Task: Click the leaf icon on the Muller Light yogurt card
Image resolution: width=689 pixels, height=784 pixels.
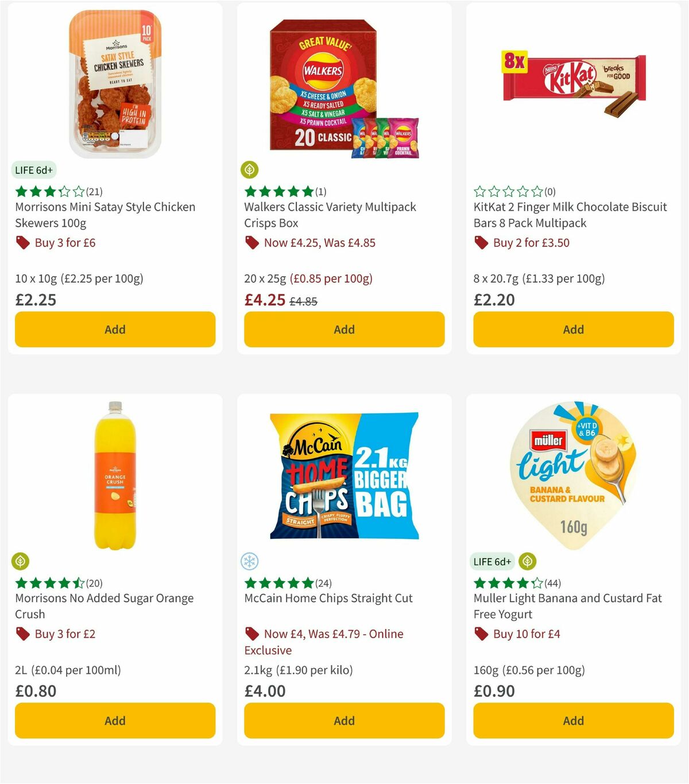Action: point(527,561)
